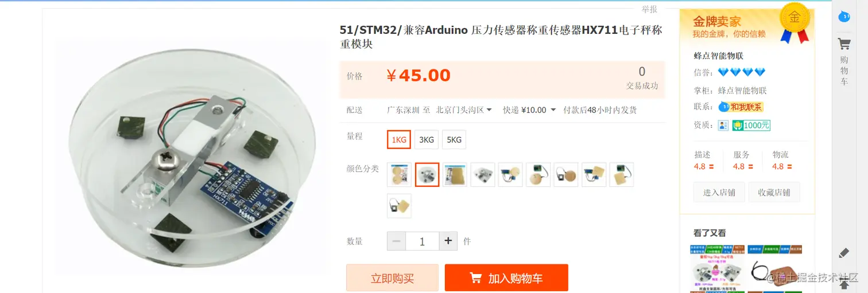Screen dimensions: 868x293
Task: Increase quantity with the plus button
Action: coord(448,241)
